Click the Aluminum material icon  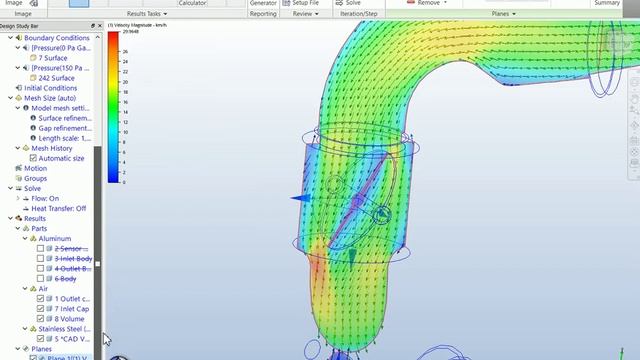point(33,238)
